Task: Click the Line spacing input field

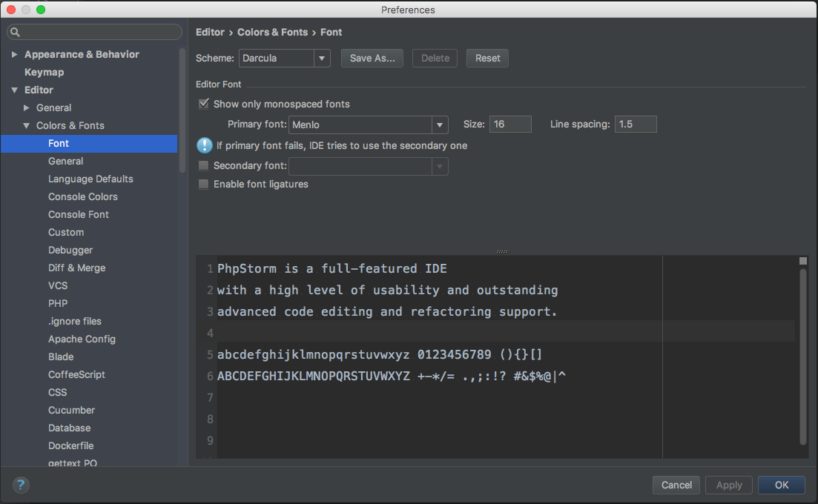Action: click(636, 124)
